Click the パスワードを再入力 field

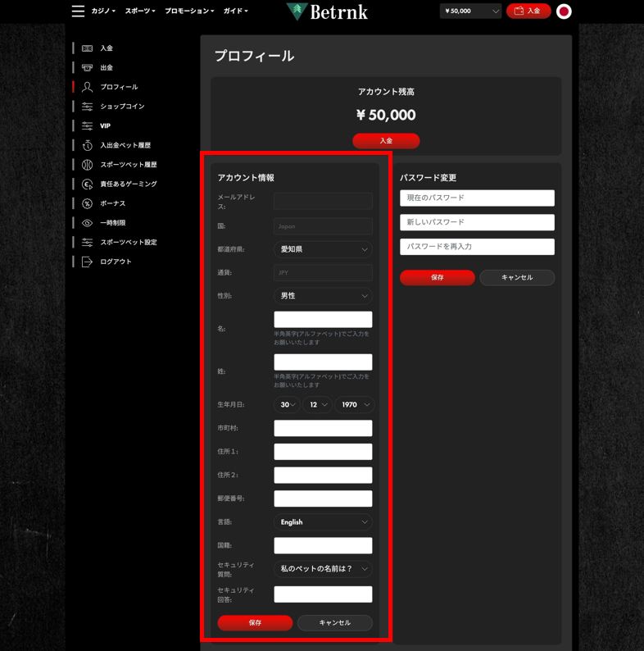(x=477, y=247)
